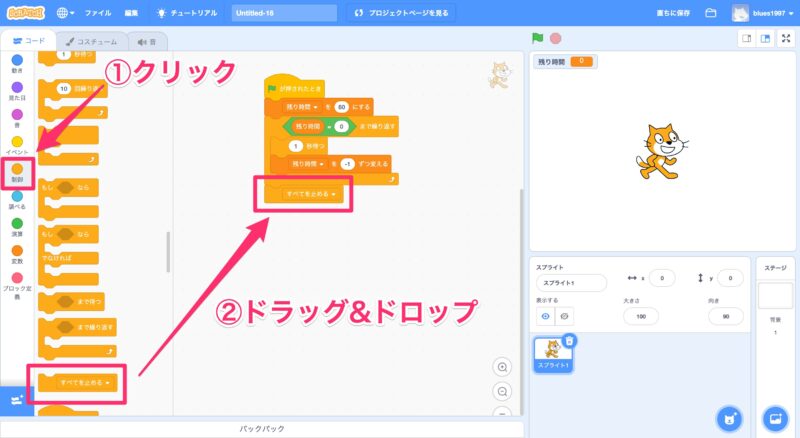Delete Sprite1 using the trash icon
The height and width of the screenshot is (438, 800).
(x=570, y=341)
